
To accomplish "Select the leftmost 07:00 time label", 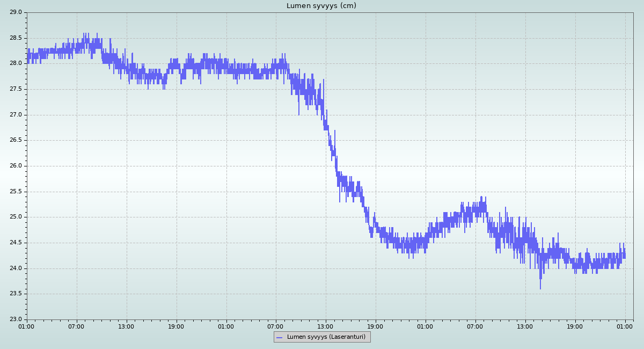I will 77,326.
